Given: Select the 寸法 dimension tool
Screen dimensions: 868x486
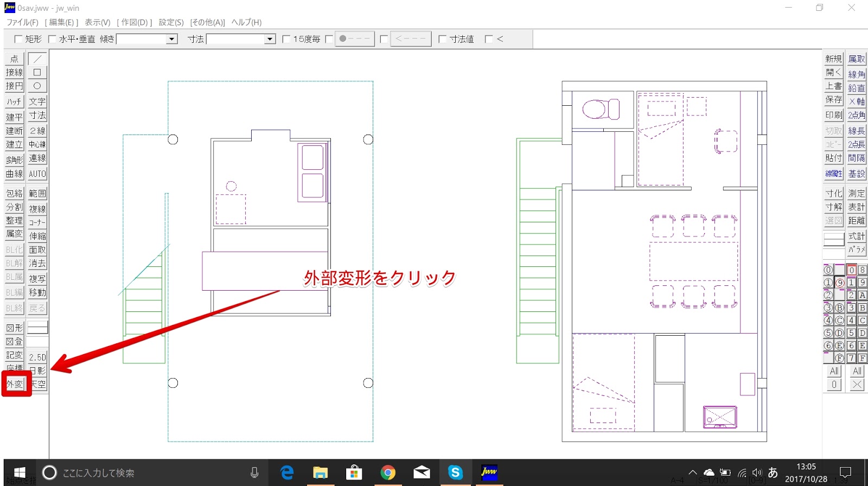Looking at the screenshot, I should pyautogui.click(x=37, y=115).
